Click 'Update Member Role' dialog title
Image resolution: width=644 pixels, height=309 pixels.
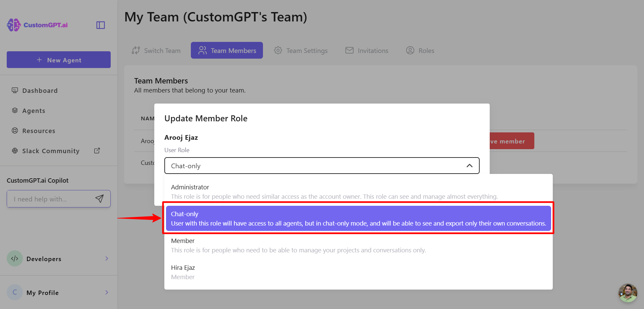coord(206,118)
